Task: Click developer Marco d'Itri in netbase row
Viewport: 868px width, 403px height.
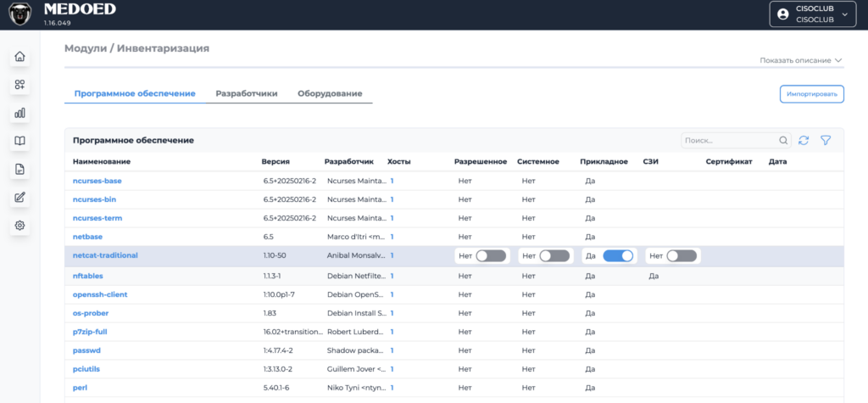Action: [355, 237]
